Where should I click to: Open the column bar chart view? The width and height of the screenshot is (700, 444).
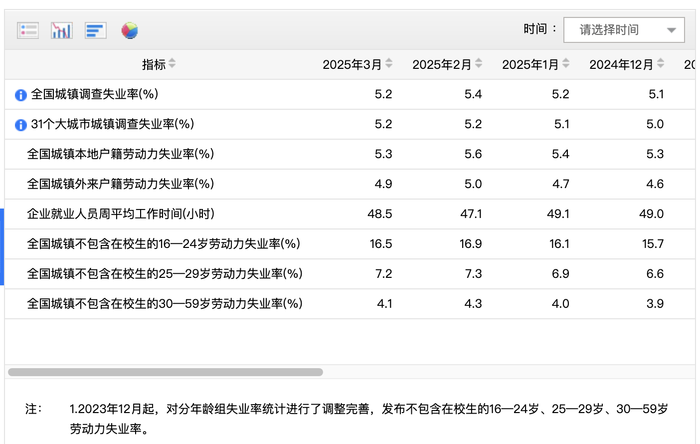click(x=62, y=30)
